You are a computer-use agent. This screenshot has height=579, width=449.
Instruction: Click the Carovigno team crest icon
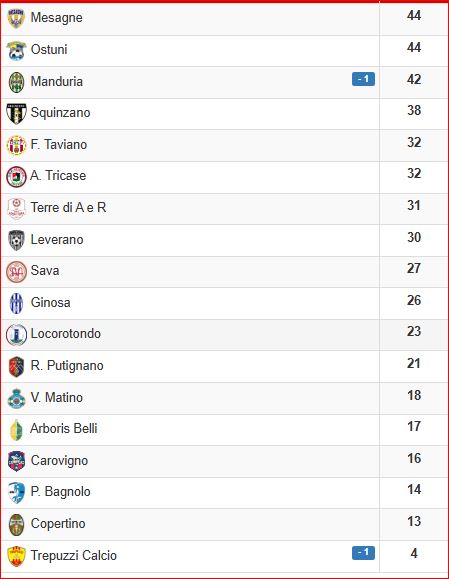coord(16,461)
